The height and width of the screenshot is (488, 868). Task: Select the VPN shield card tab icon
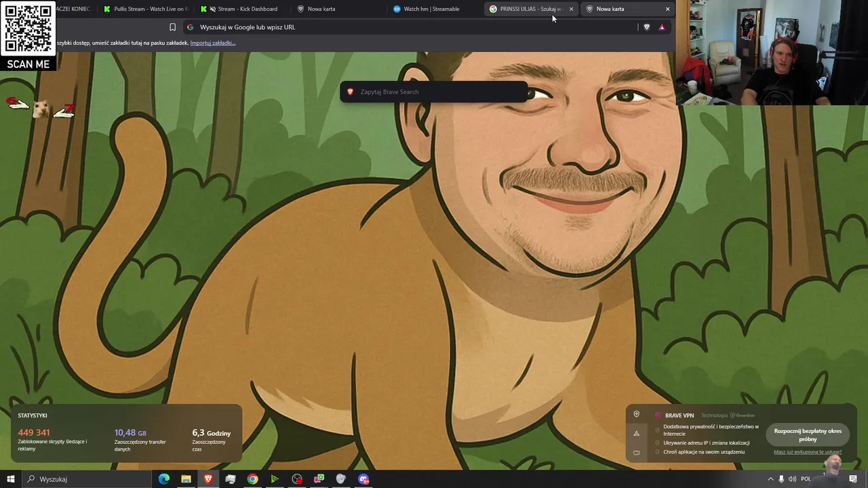(636, 414)
